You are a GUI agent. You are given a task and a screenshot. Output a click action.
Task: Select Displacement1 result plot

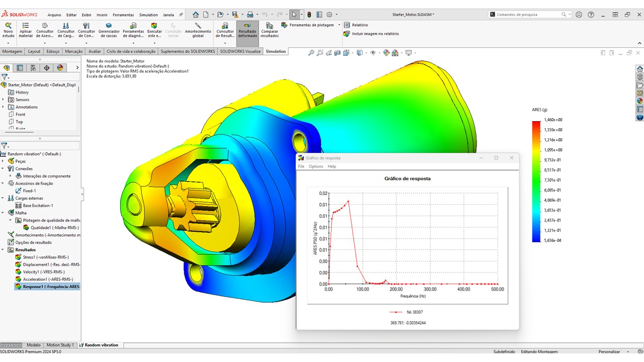[x=48, y=264]
